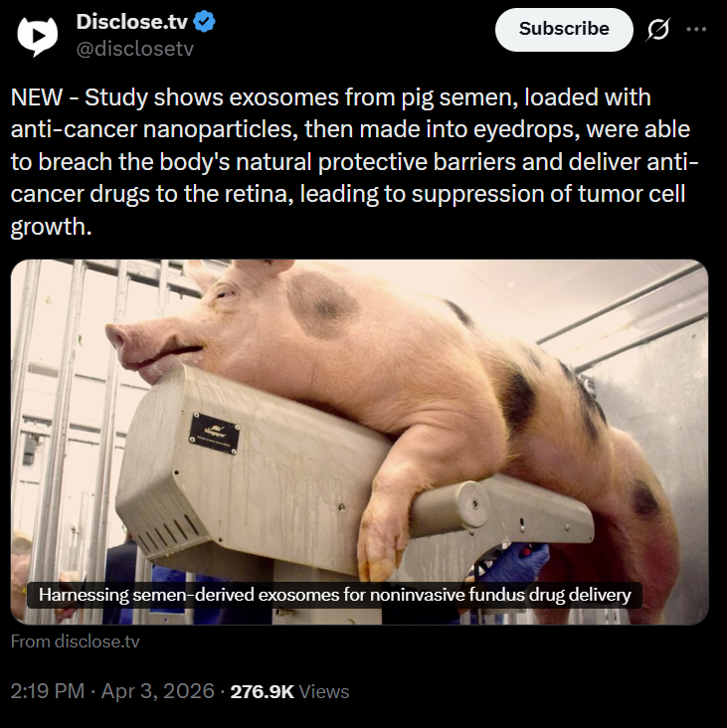Image resolution: width=727 pixels, height=728 pixels.
Task: Click the 276.9K view count
Action: (263, 691)
